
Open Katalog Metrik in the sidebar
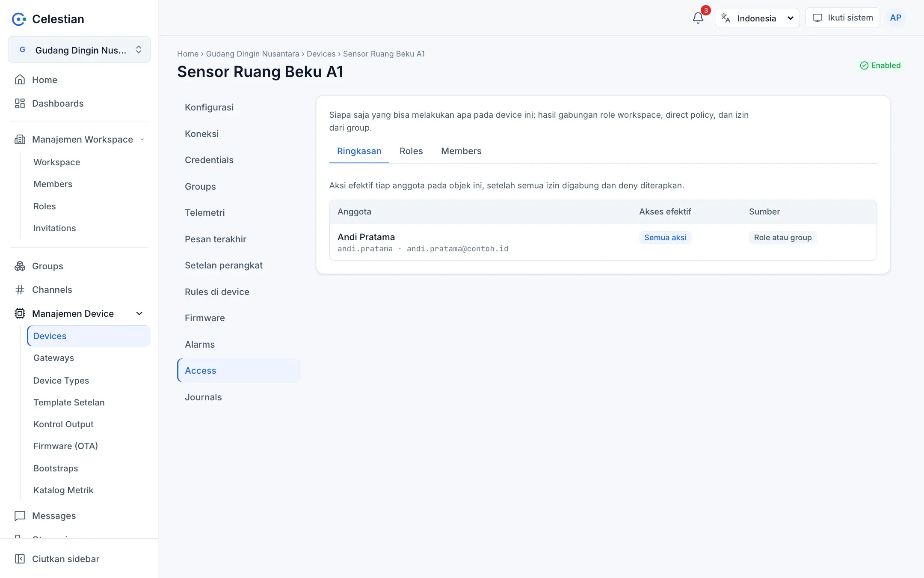click(x=89, y=490)
